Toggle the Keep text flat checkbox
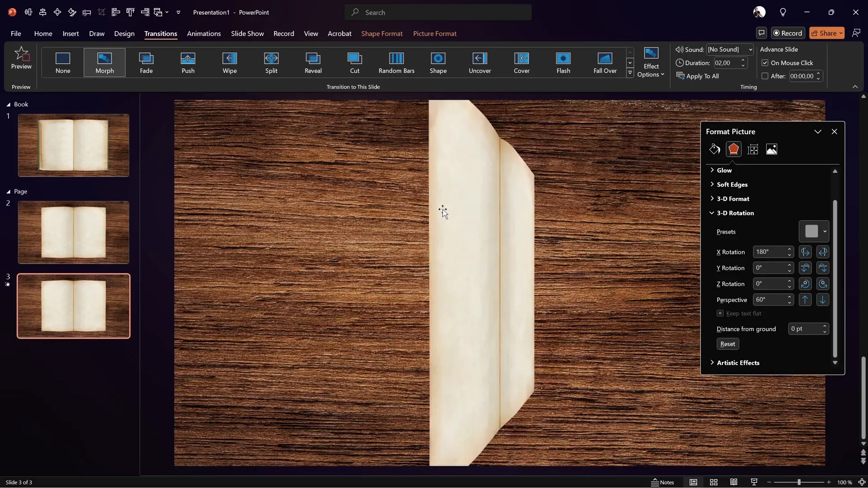868x488 pixels. click(720, 313)
